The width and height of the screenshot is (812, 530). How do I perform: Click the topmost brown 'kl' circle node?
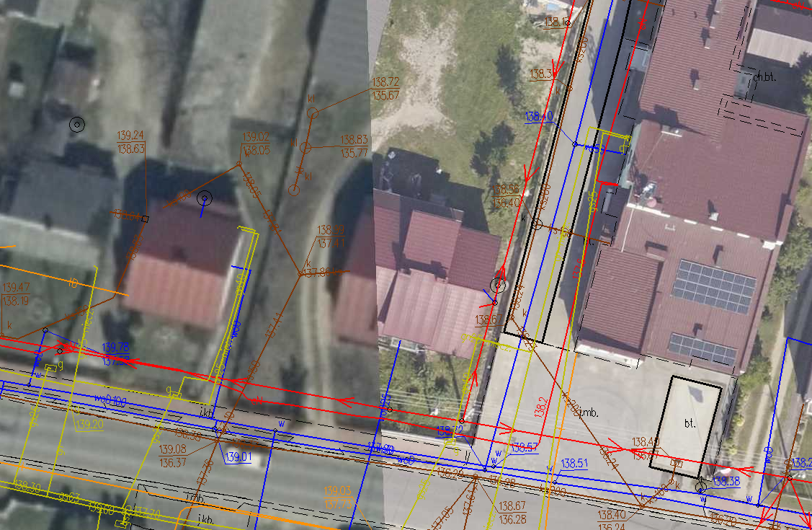pyautogui.click(x=313, y=113)
